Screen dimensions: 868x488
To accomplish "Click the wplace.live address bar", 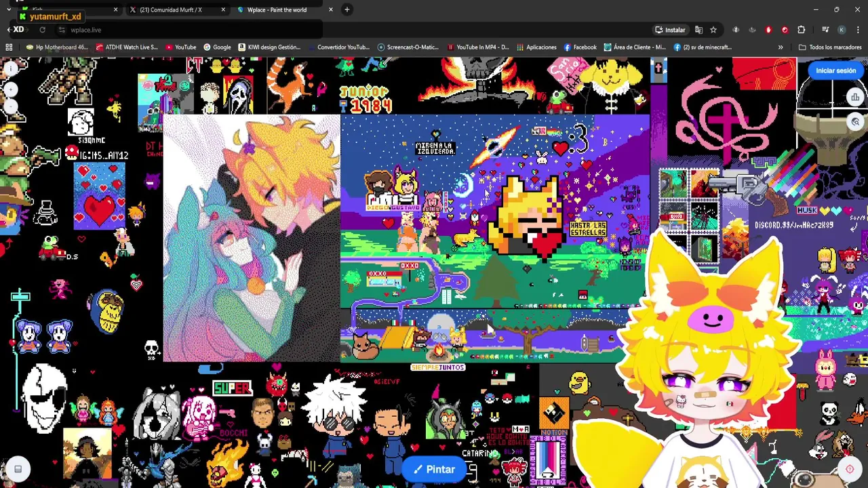I will point(353,30).
